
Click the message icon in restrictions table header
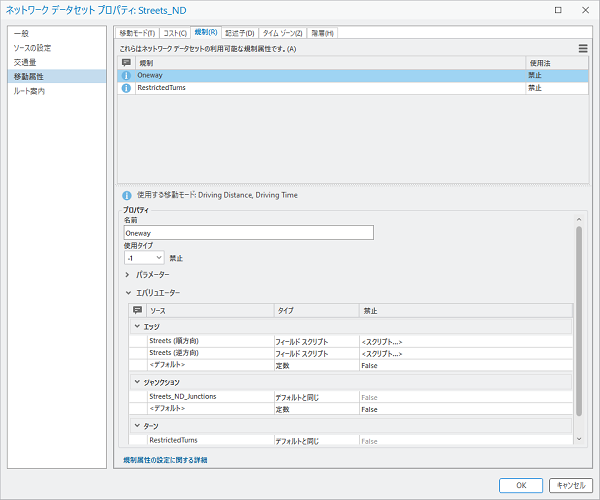[126, 62]
